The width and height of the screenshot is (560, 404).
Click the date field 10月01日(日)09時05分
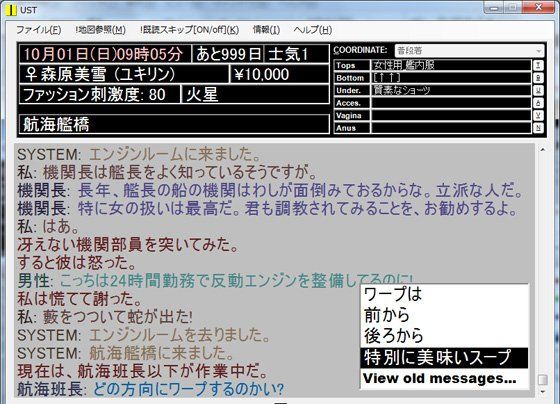[105, 54]
